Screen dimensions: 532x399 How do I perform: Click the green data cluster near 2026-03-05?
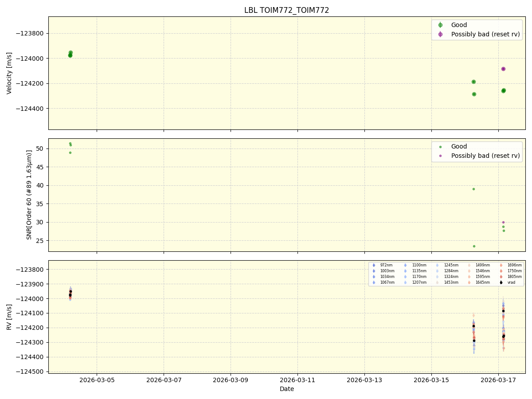pos(70,53)
